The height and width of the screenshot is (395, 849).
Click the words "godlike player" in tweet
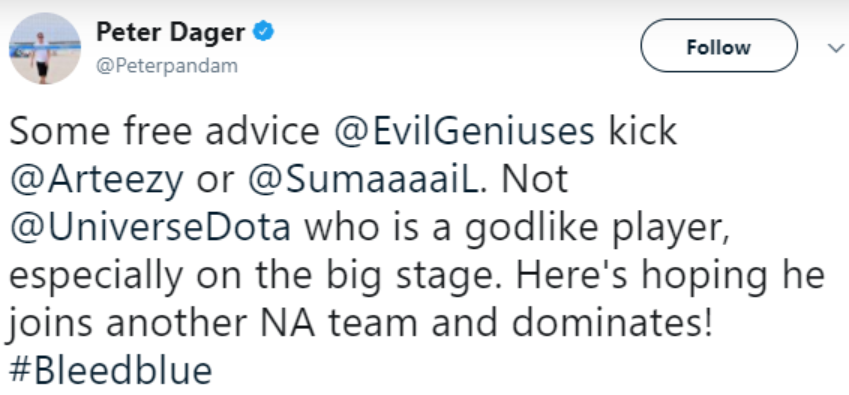(x=595, y=229)
